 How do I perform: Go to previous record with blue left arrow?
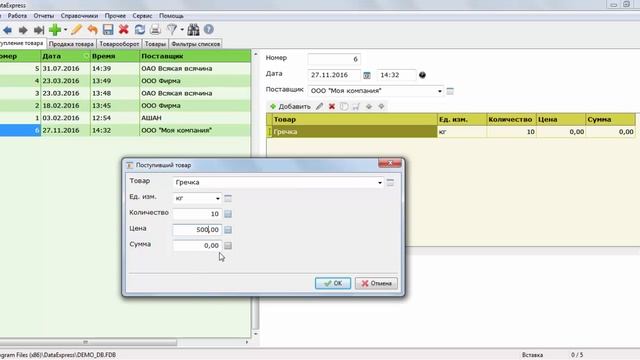[x=7, y=30]
